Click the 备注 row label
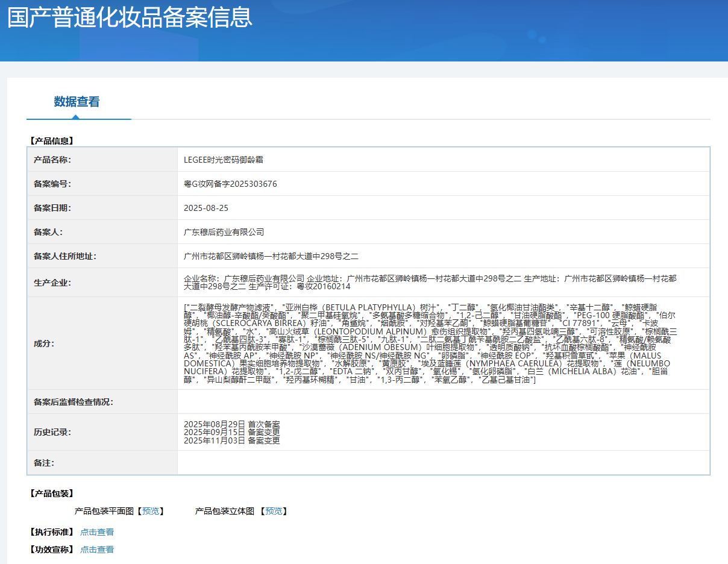 click(44, 463)
